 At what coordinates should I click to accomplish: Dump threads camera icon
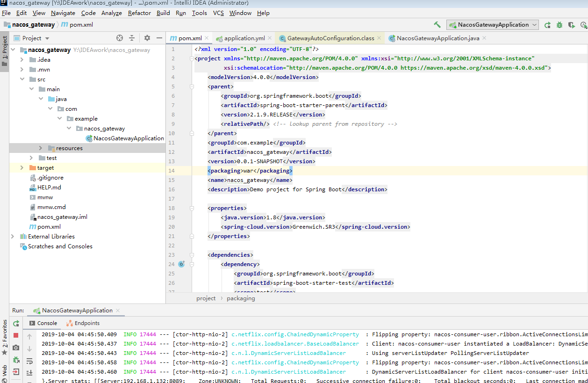click(x=16, y=347)
